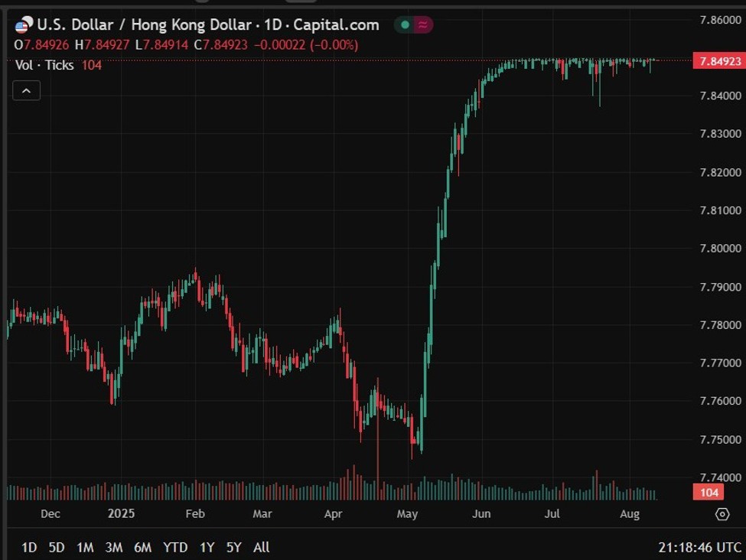The image size is (746, 560).
Task: Click the Jun label on the time axis
Action: click(482, 514)
